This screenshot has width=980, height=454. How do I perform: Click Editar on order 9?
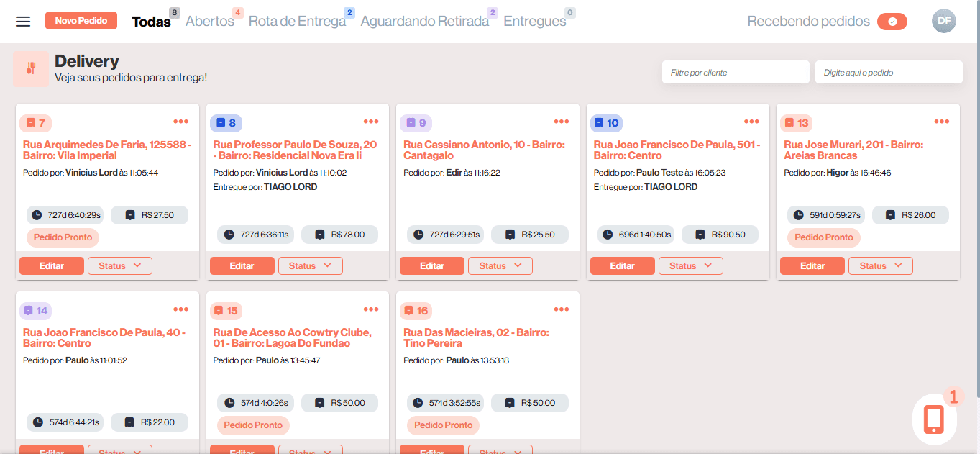[x=432, y=266]
